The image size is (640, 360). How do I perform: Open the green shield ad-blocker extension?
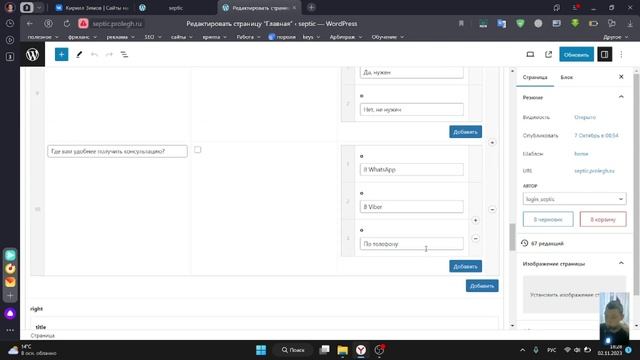[x=520, y=24]
